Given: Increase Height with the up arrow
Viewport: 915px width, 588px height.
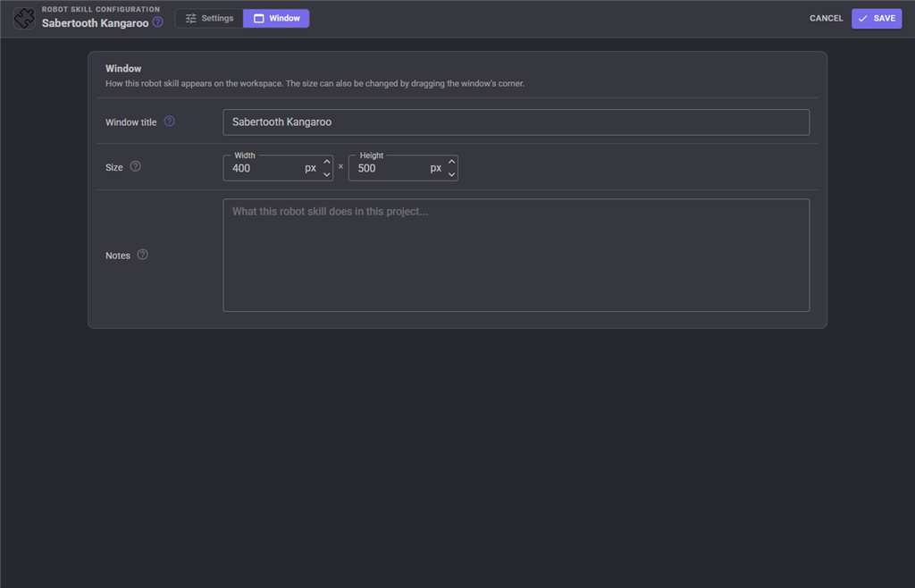Looking at the screenshot, I should tap(451, 162).
